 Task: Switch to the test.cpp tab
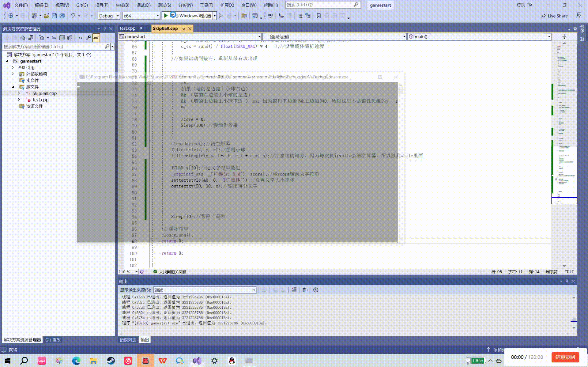click(127, 28)
